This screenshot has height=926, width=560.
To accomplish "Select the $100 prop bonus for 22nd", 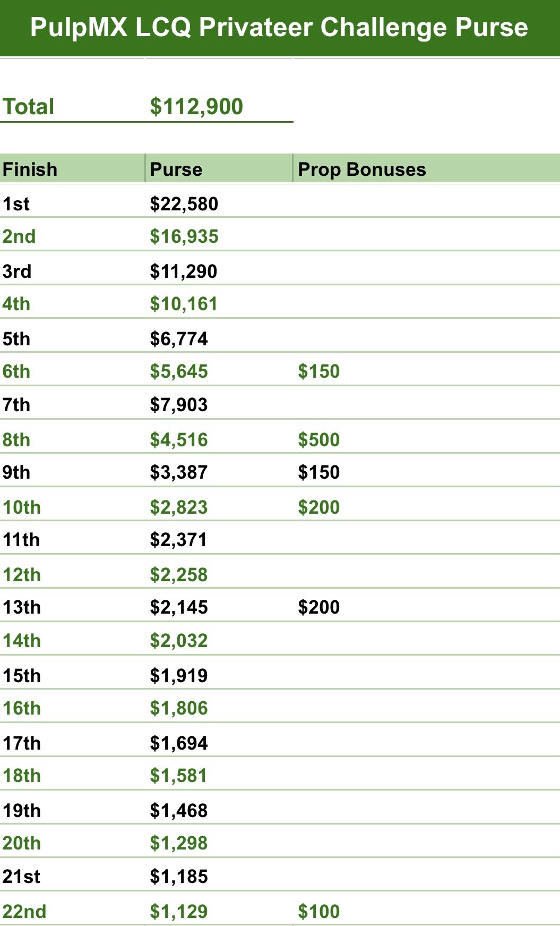I will 318,912.
